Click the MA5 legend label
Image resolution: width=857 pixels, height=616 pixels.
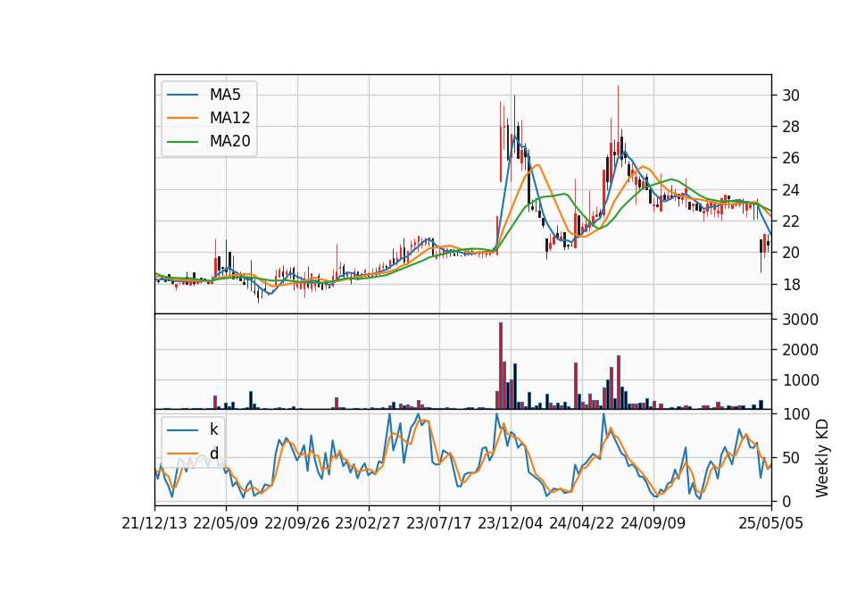[x=225, y=95]
